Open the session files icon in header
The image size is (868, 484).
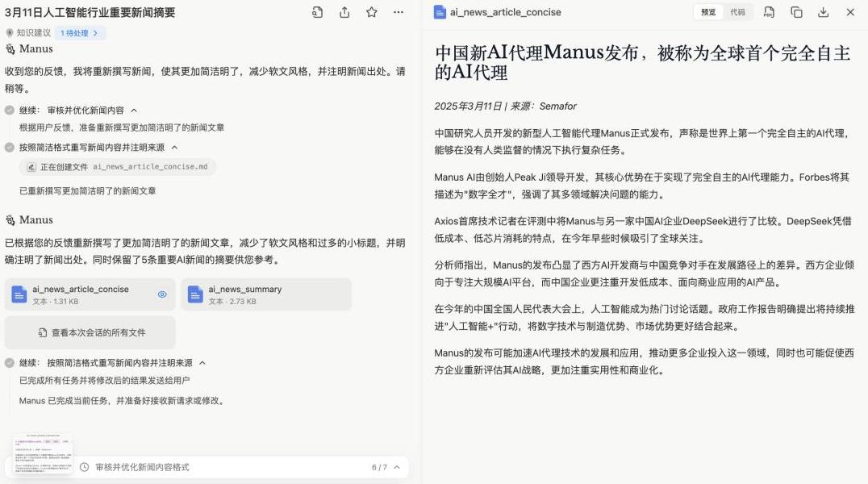click(x=317, y=12)
